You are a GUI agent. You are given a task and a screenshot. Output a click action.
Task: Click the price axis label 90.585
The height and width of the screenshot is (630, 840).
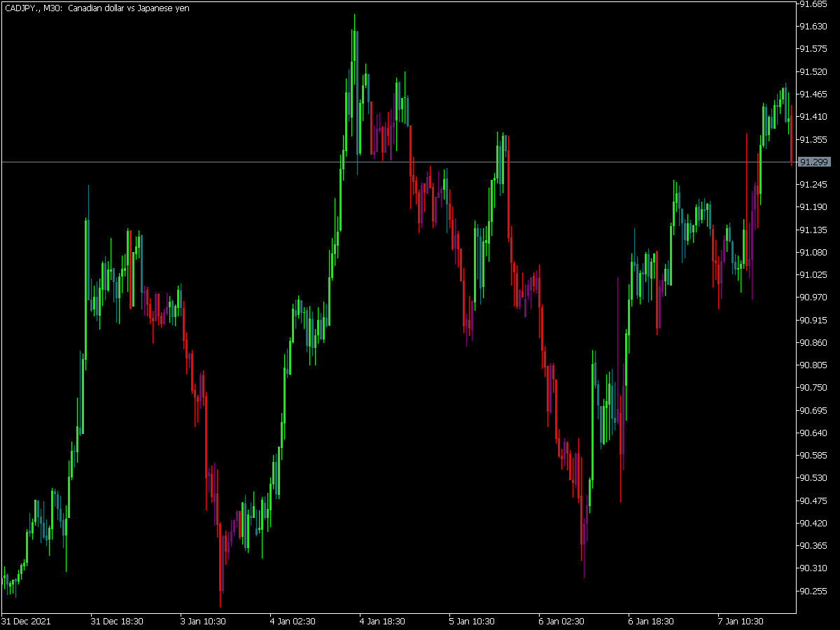click(x=812, y=456)
